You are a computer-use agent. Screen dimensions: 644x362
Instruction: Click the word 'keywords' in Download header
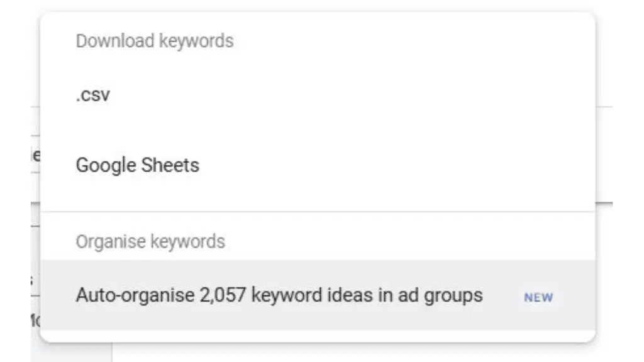tap(196, 41)
